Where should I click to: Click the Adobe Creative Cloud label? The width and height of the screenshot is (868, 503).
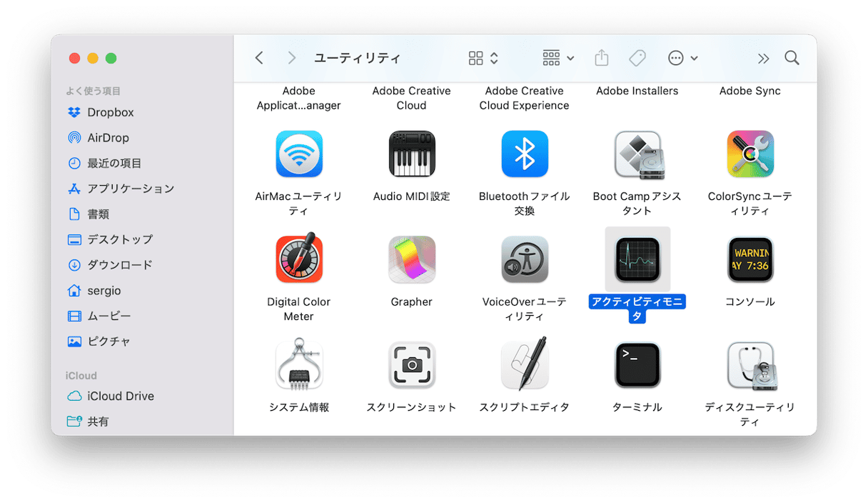tap(412, 98)
